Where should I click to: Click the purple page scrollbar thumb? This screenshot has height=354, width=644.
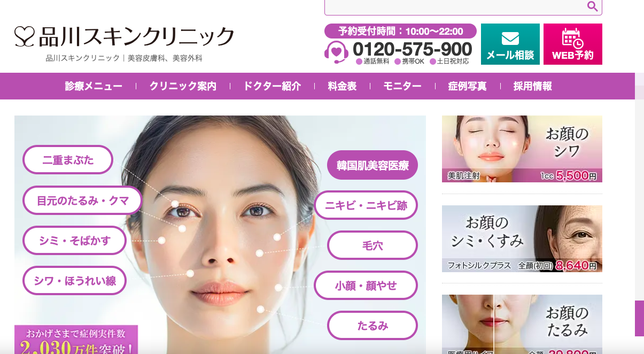639,318
